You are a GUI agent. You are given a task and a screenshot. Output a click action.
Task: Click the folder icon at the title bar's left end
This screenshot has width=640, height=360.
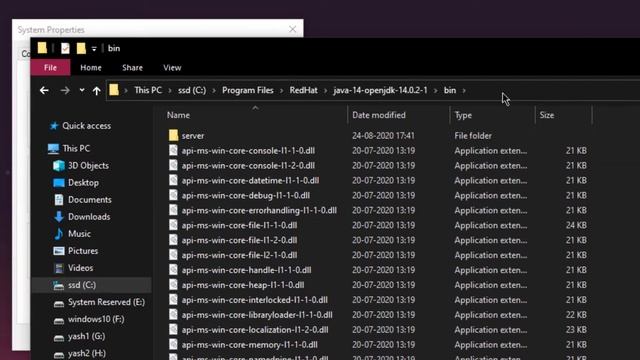[x=42, y=48]
